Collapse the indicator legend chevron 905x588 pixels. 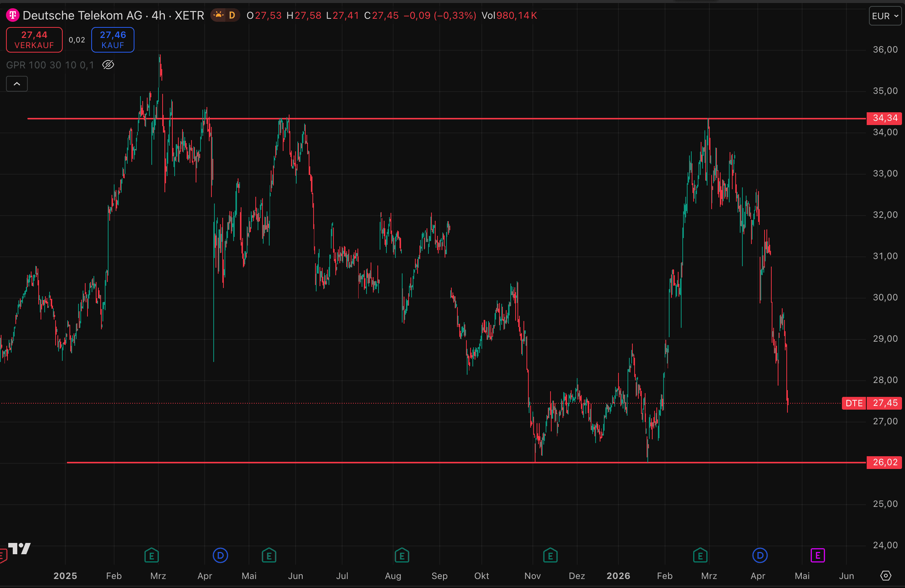(x=17, y=84)
